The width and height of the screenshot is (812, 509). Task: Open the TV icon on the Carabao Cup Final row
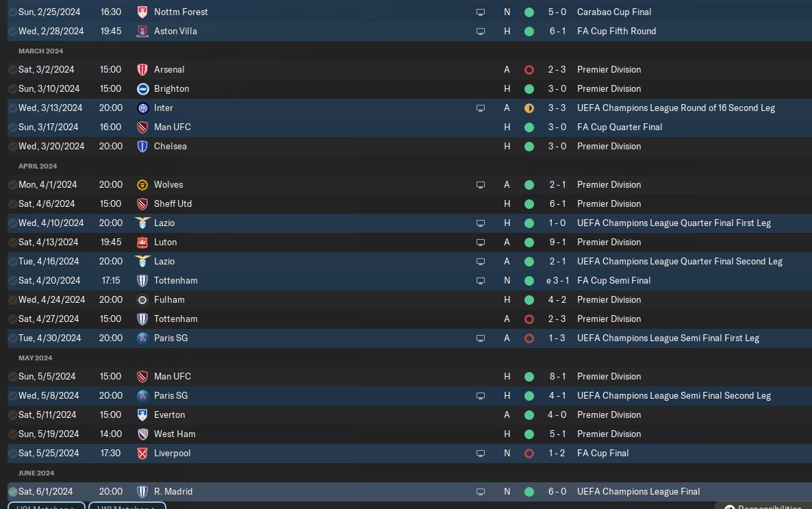pos(481,12)
